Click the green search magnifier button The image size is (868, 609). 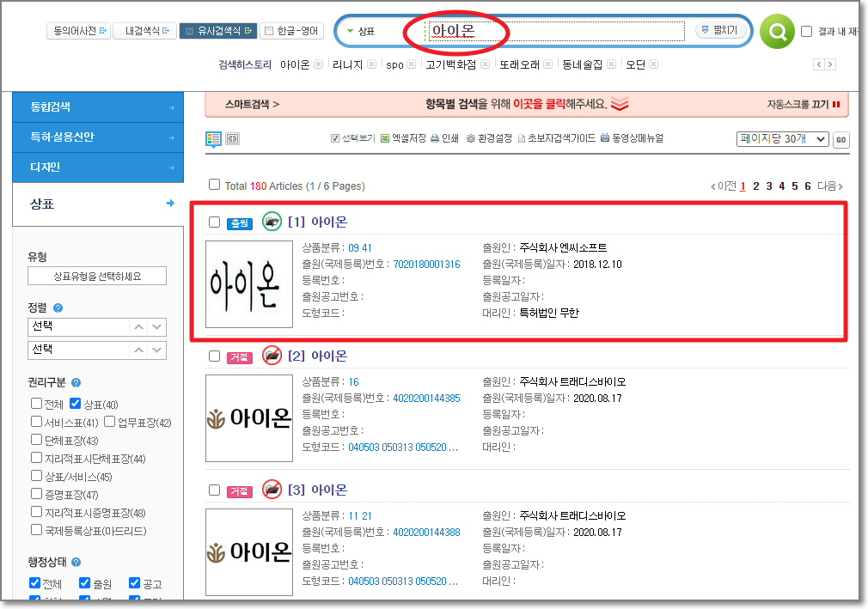click(777, 32)
